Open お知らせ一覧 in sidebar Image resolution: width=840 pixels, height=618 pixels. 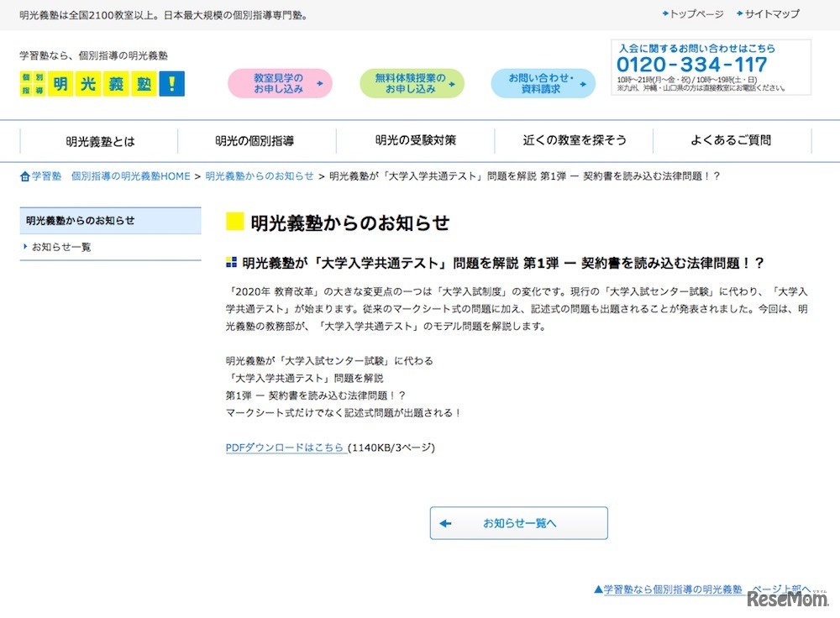[x=61, y=247]
